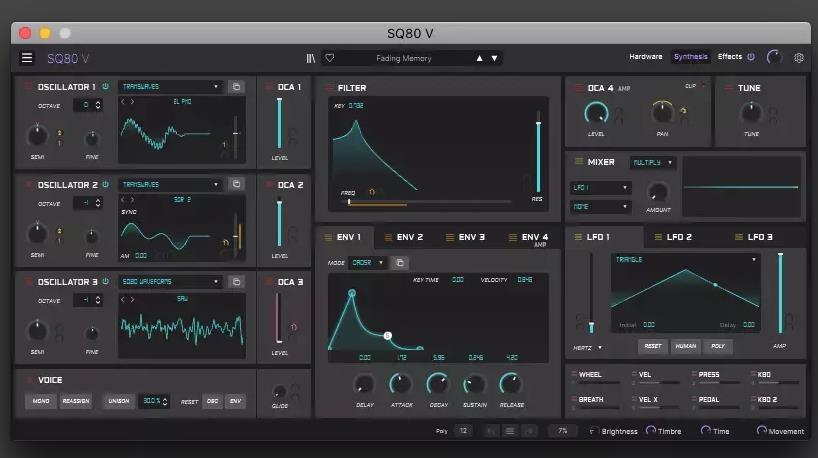Select the previous preset with the up arrow
Viewport: 818px width, 458px height.
click(x=479, y=58)
